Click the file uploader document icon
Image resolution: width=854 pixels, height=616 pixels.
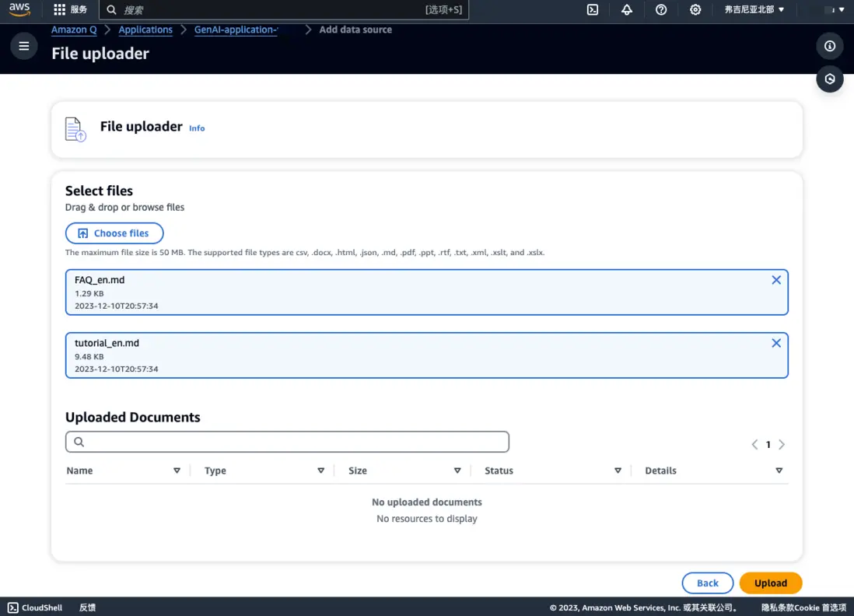coord(75,130)
